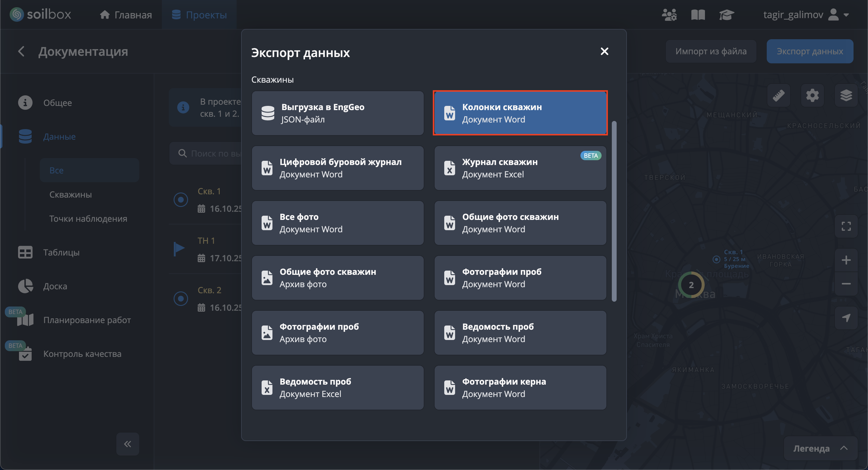Click the map zoom in plus icon
The height and width of the screenshot is (470, 868).
coord(846,260)
